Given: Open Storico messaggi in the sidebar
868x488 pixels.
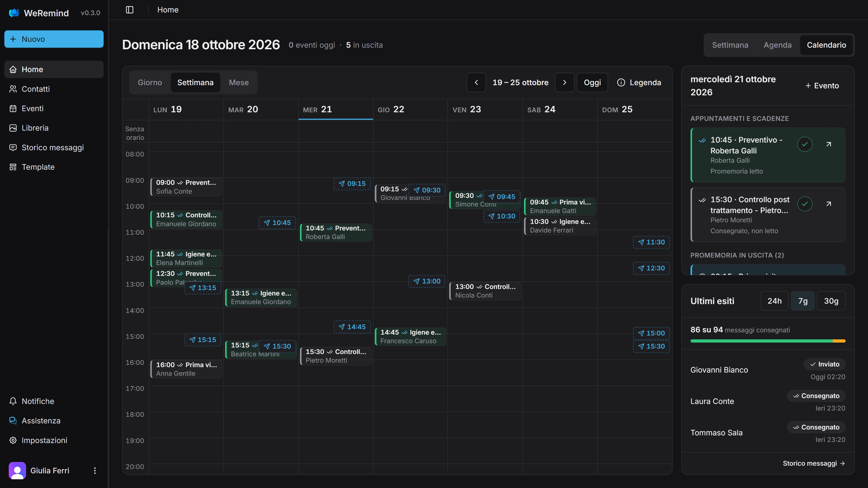Looking at the screenshot, I should pos(54,148).
